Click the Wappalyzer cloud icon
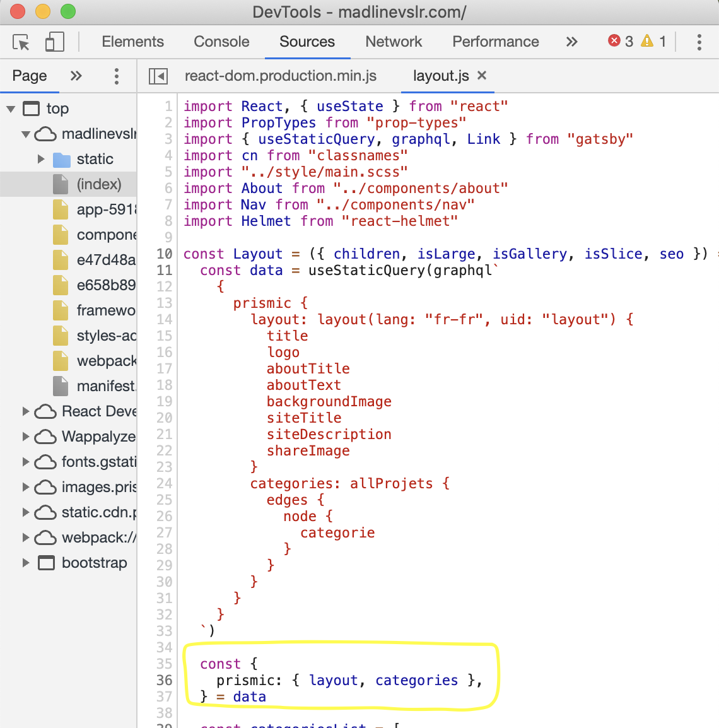The width and height of the screenshot is (719, 728). point(45,437)
